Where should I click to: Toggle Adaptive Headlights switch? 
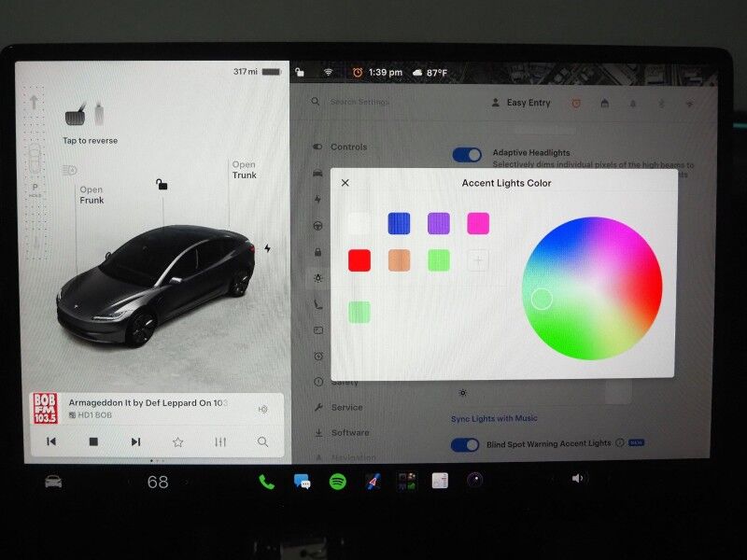(x=467, y=155)
